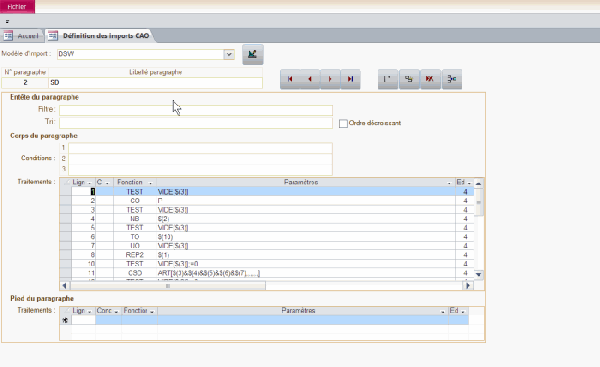The width and height of the screenshot is (600, 367).
Task: Click into the Tri input field
Action: click(x=196, y=123)
